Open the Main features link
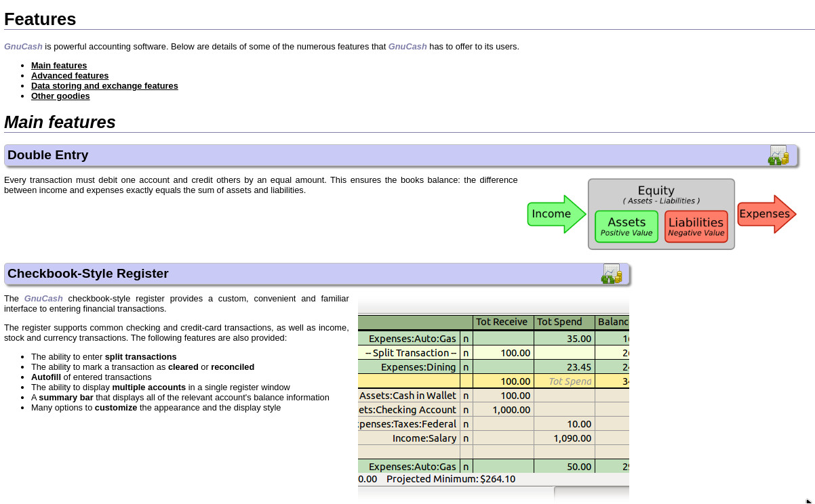Viewport: 815px width, 504px height. click(x=59, y=66)
